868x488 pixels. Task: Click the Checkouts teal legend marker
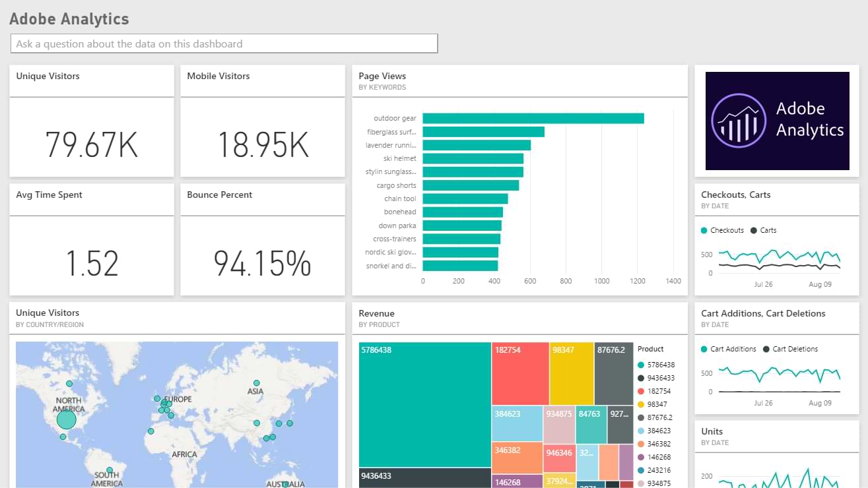click(x=704, y=231)
